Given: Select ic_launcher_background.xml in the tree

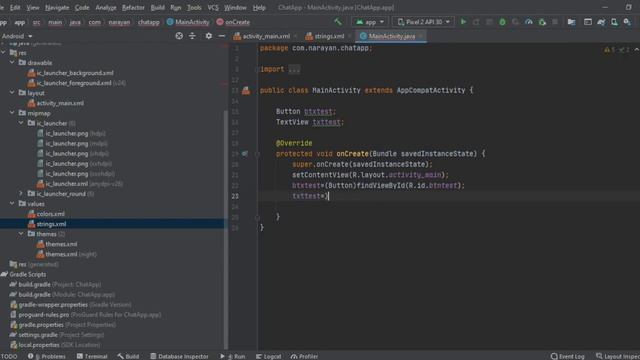Looking at the screenshot, I should click(x=71, y=73).
